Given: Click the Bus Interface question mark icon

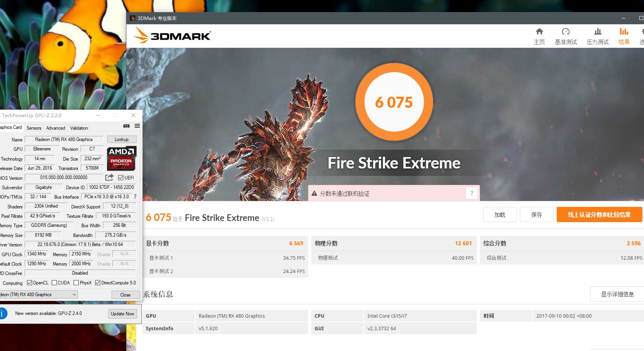Looking at the screenshot, I should click(135, 197).
